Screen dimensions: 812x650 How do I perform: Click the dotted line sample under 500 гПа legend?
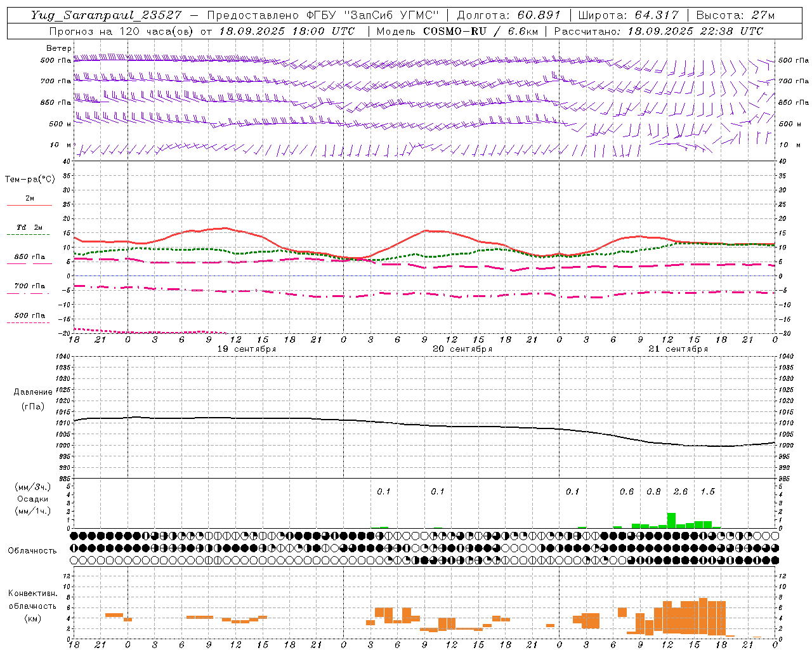[29, 322]
